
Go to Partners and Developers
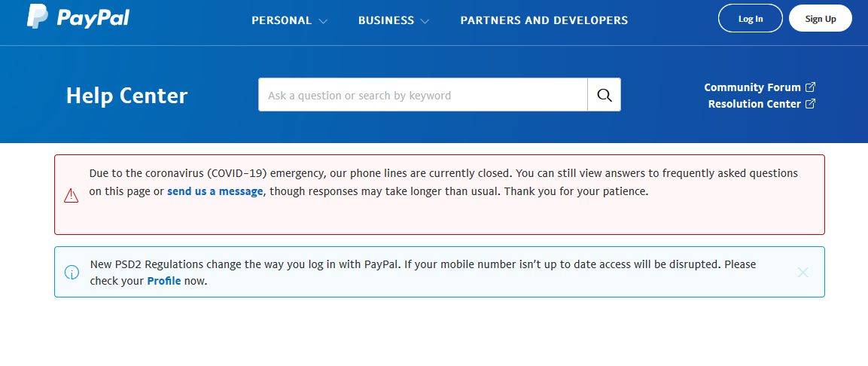point(544,20)
